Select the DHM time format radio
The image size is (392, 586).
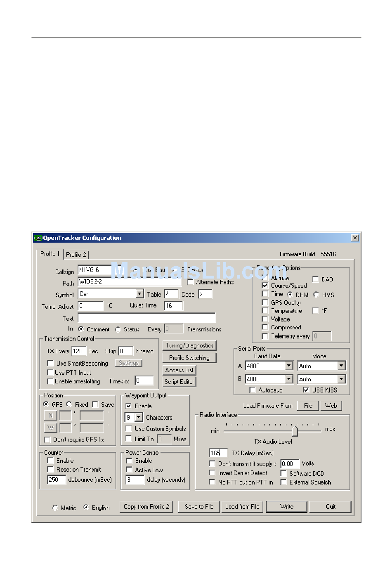290,295
